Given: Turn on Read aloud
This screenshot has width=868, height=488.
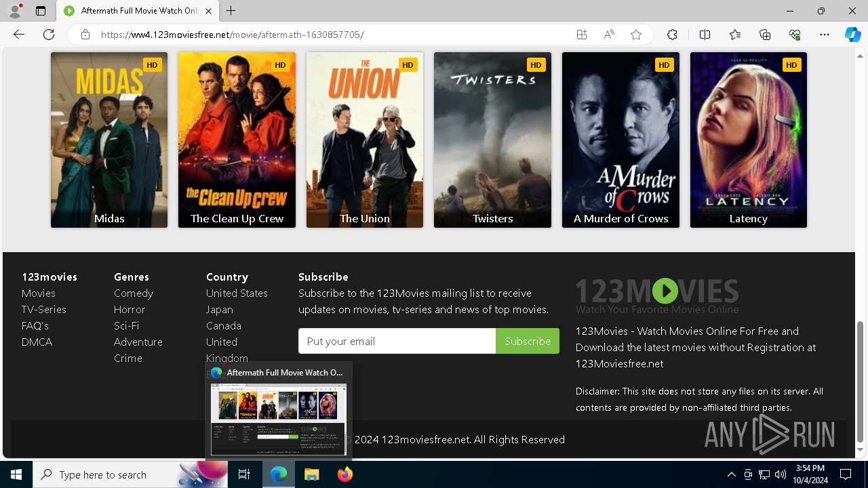Looking at the screenshot, I should [x=609, y=35].
